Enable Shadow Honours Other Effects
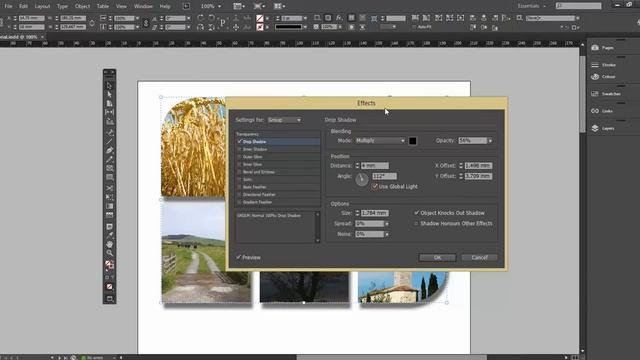 416,224
